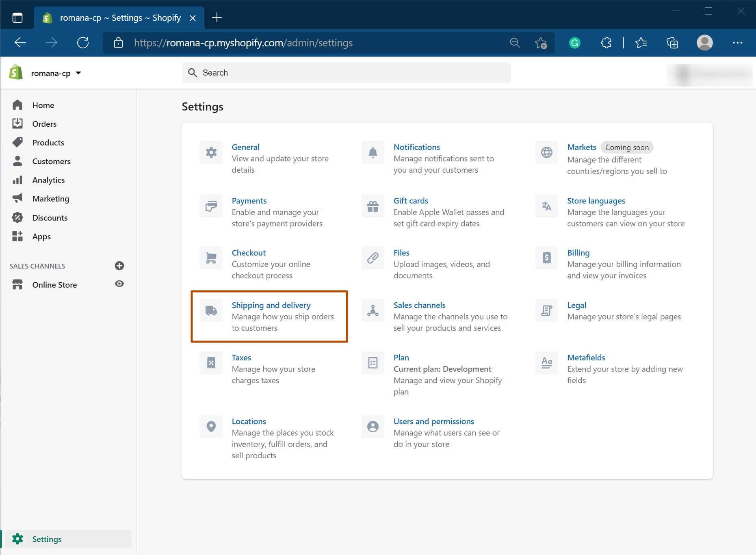Open the Checkout settings link
The width and height of the screenshot is (756, 555).
249,253
